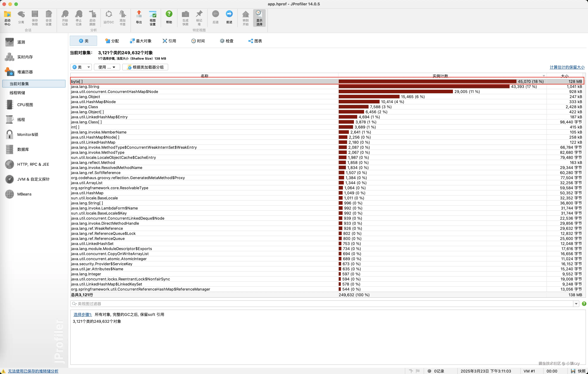Open the 类 aggregation level dropdown
This screenshot has height=374, width=588.
(81, 67)
